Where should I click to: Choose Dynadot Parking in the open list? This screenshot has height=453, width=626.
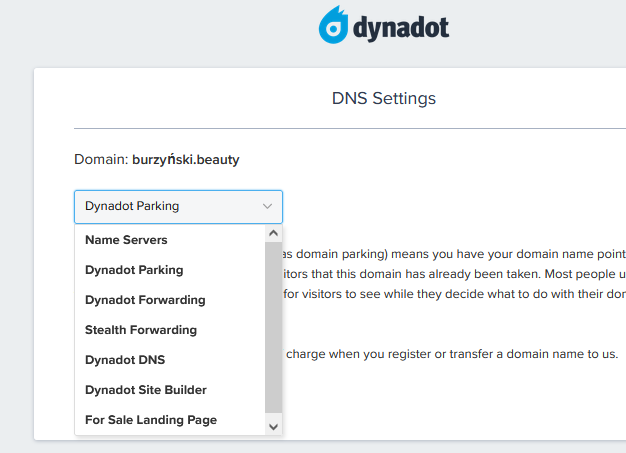(134, 270)
